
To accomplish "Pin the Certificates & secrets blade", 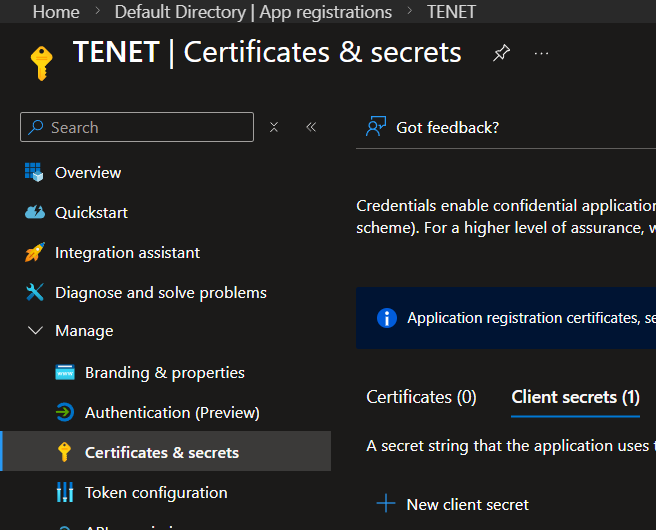I will pyautogui.click(x=501, y=53).
